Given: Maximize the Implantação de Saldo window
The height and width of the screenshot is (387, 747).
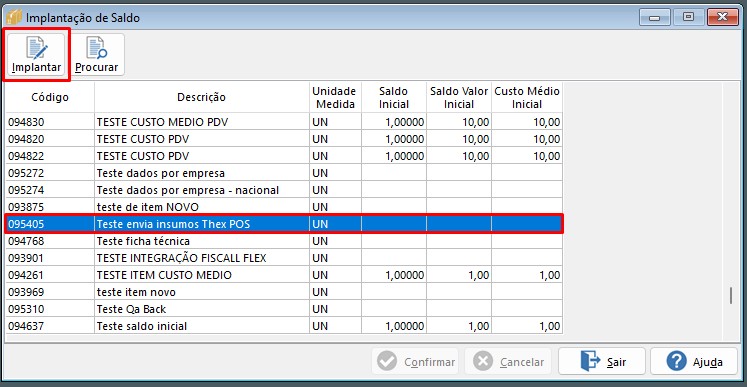Looking at the screenshot, I should tap(688, 17).
